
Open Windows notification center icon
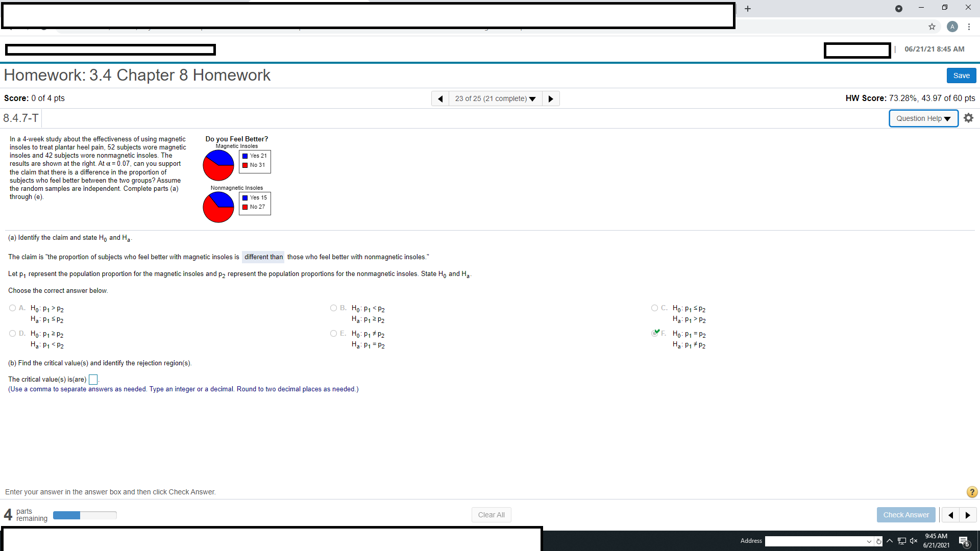(x=964, y=541)
